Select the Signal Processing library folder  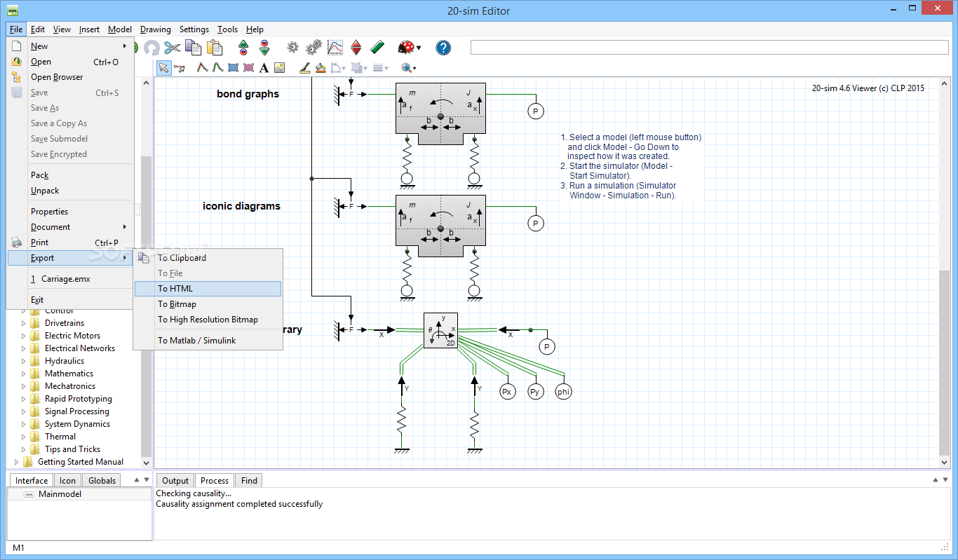[77, 411]
